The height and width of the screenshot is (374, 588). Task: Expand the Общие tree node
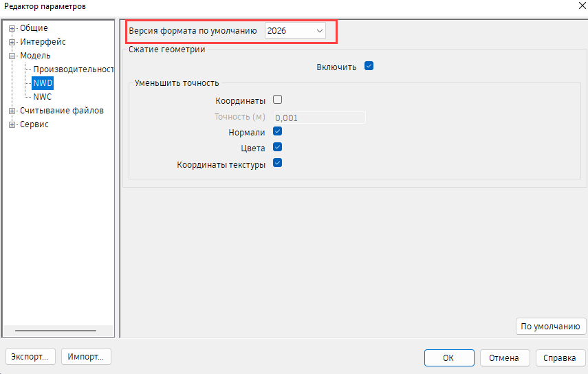[12, 28]
